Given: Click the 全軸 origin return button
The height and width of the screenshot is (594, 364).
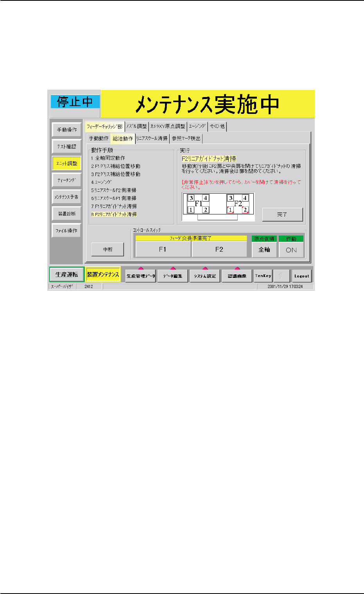Looking at the screenshot, I should coord(264,250).
